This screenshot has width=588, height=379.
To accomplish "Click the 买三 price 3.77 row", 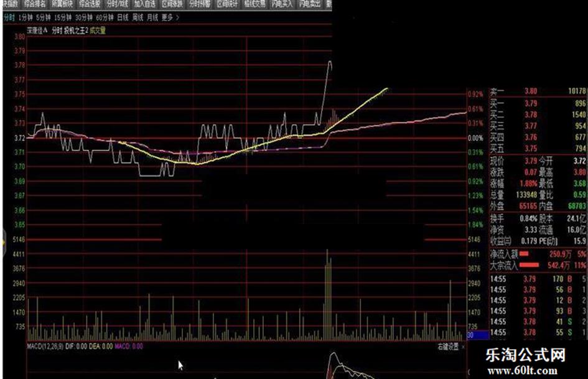I will pyautogui.click(x=538, y=126).
